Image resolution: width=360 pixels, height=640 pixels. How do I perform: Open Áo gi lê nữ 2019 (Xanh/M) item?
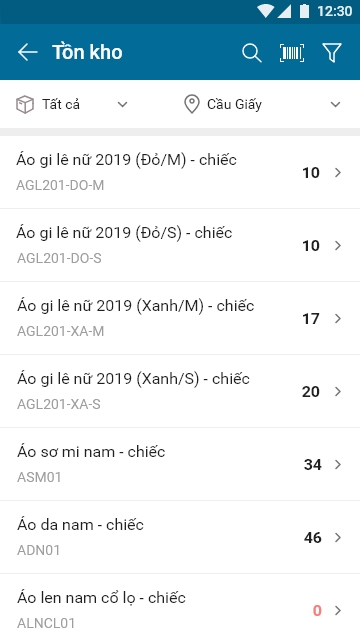tap(180, 318)
